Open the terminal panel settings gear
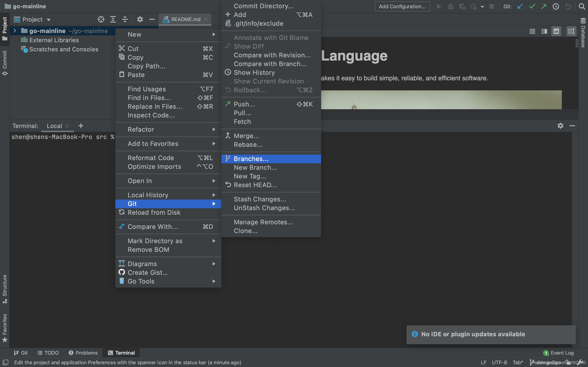 (x=560, y=126)
